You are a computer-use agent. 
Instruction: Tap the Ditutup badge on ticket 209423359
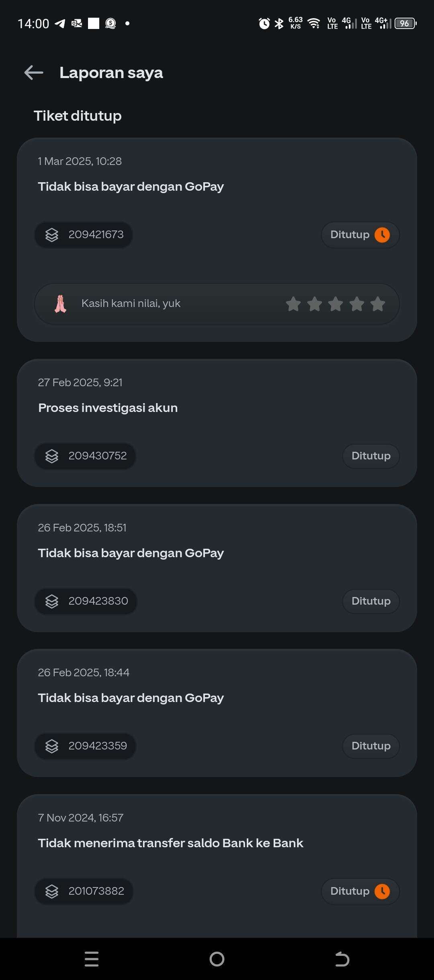pos(371,746)
